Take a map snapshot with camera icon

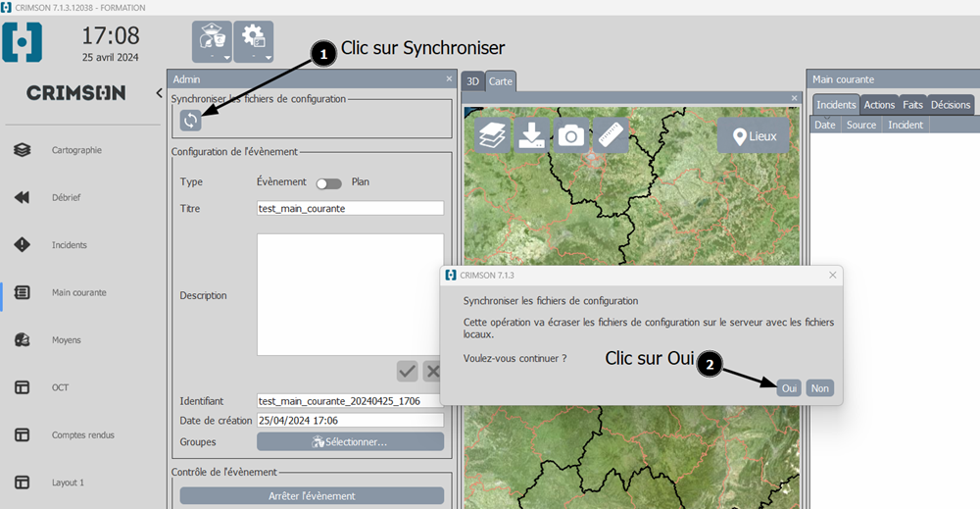[x=571, y=135]
